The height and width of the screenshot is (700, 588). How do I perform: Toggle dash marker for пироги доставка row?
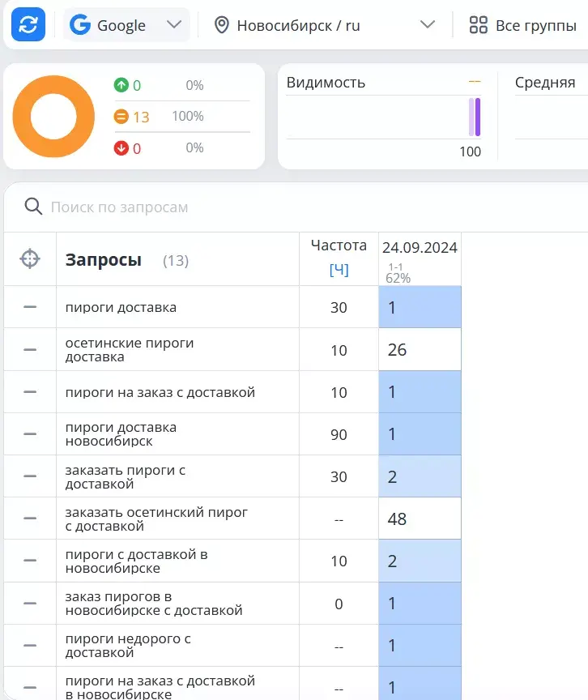point(30,307)
